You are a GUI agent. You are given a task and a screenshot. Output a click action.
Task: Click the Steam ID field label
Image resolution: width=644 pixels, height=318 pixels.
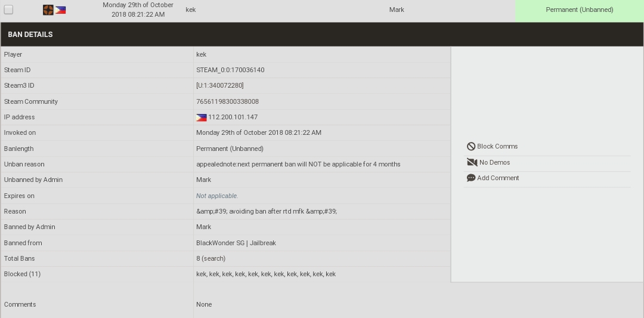click(17, 70)
